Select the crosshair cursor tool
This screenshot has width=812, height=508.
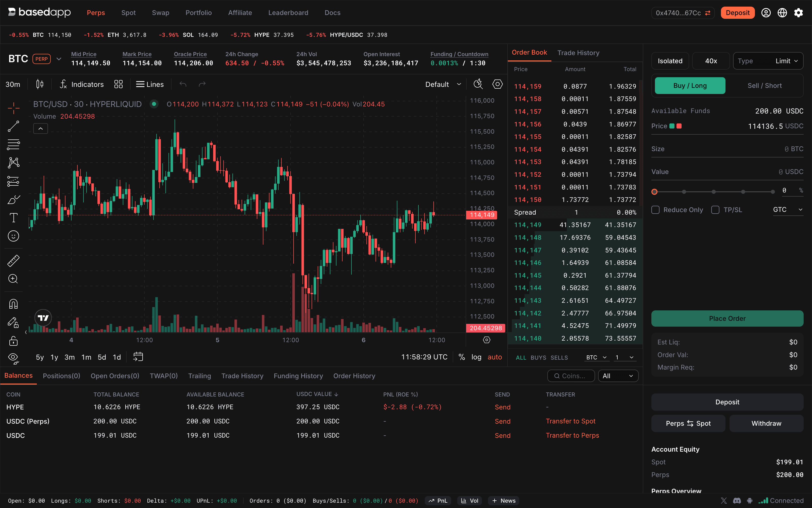tap(13, 108)
